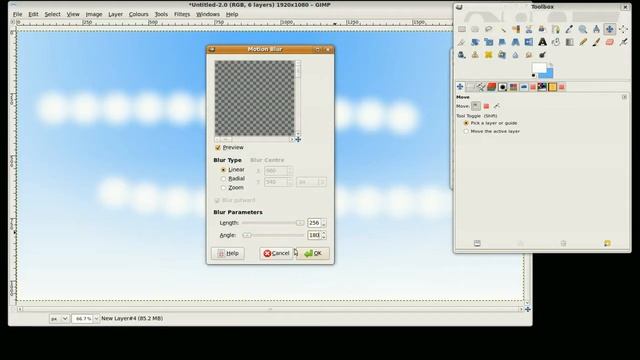Select the Move tool in toolbox
The height and width of the screenshot is (360, 640).
(x=610, y=29)
